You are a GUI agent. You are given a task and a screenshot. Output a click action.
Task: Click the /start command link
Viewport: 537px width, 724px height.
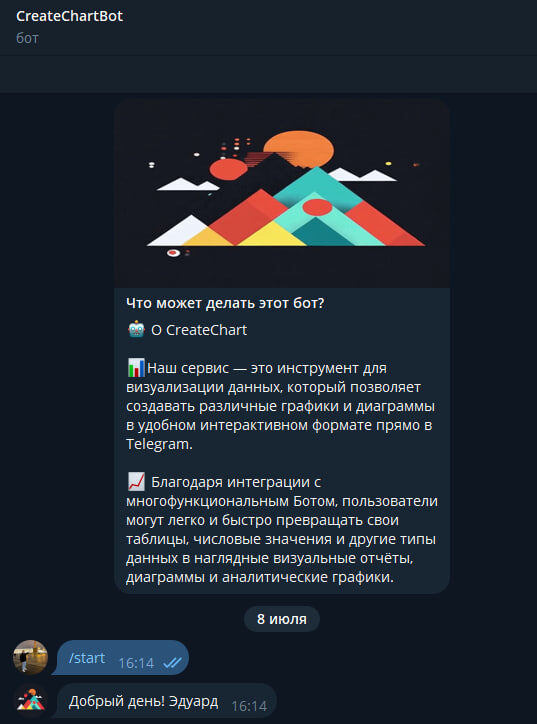[87, 658]
